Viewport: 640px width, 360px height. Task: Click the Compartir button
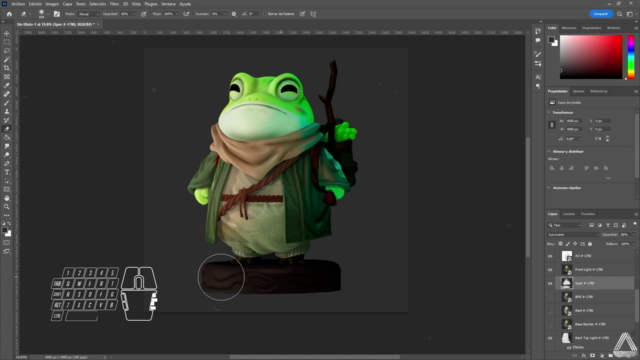pyautogui.click(x=601, y=14)
